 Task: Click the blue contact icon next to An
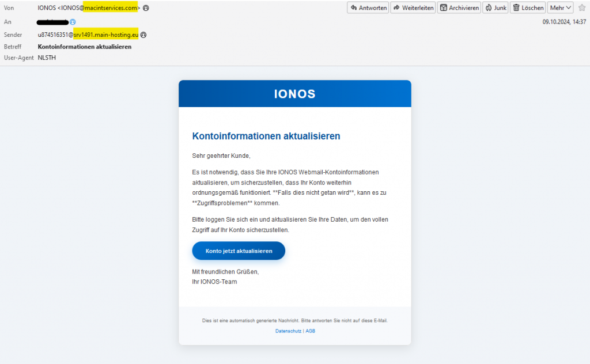(x=71, y=21)
